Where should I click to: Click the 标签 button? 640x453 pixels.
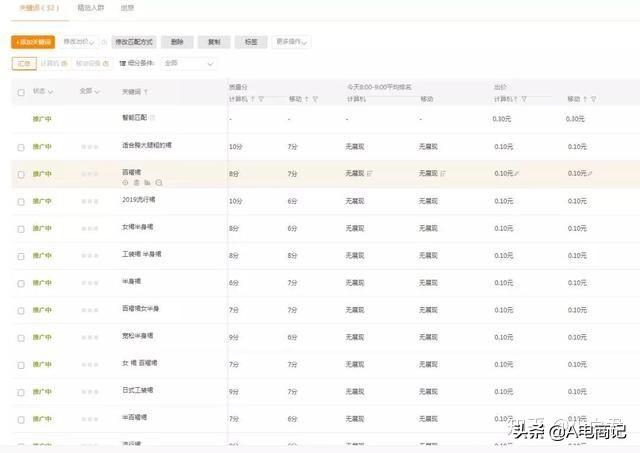251,42
